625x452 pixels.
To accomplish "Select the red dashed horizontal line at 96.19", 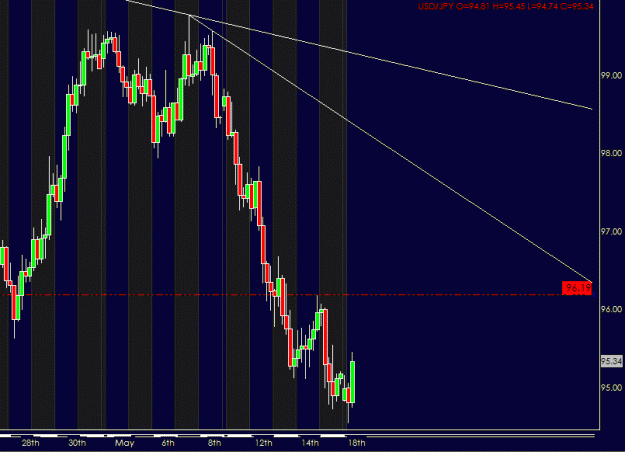I will click(x=281, y=295).
